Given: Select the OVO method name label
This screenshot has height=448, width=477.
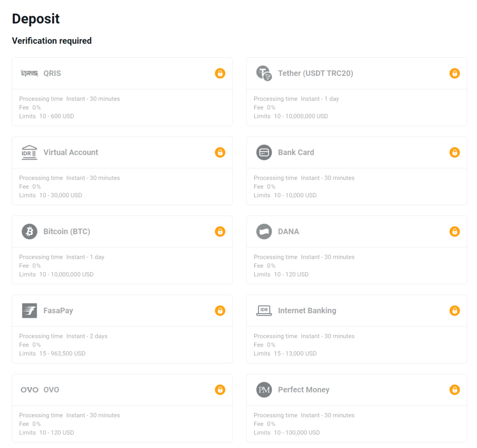Looking at the screenshot, I should (51, 390).
